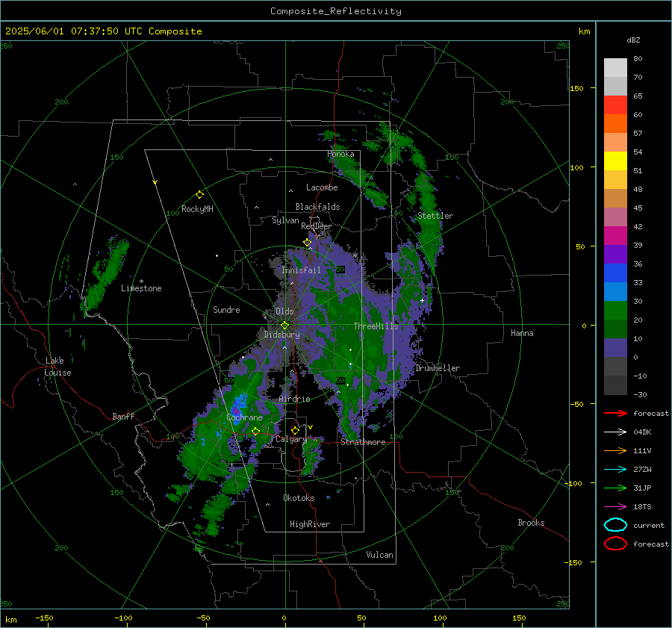Select the 33 dBZ light blue swatch
Viewport: 672px width, 628px height.
coord(615,291)
